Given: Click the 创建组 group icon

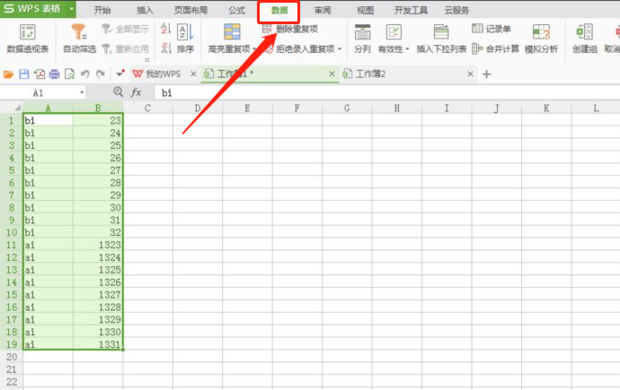Looking at the screenshot, I should click(x=584, y=32).
